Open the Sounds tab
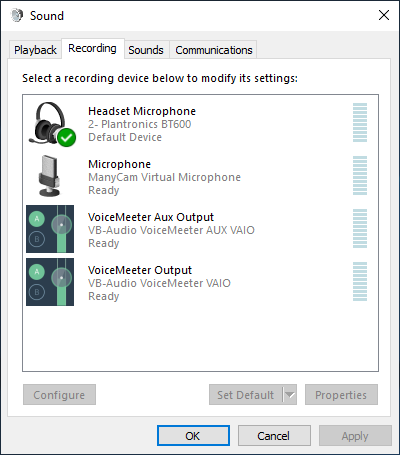400x455 pixels. point(146,50)
